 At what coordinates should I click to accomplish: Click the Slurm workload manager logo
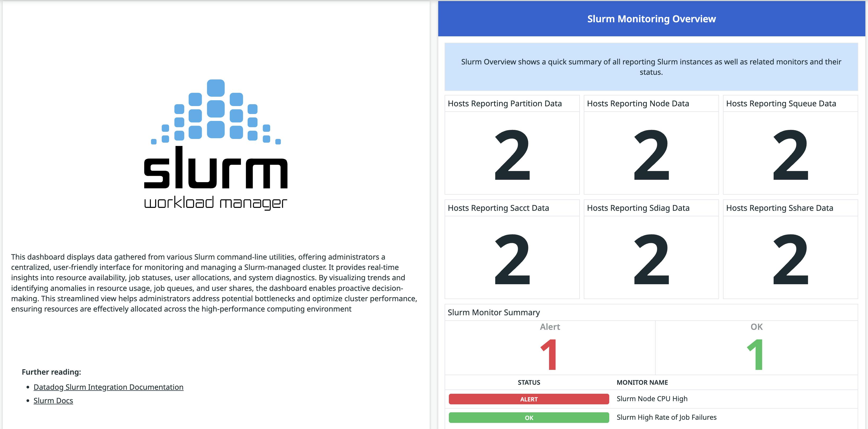tap(216, 145)
